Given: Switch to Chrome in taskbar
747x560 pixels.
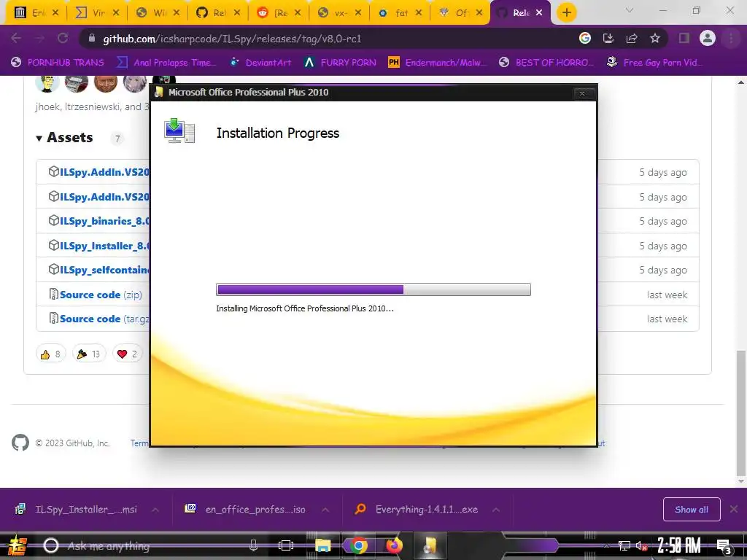Looking at the screenshot, I should coord(358,545).
